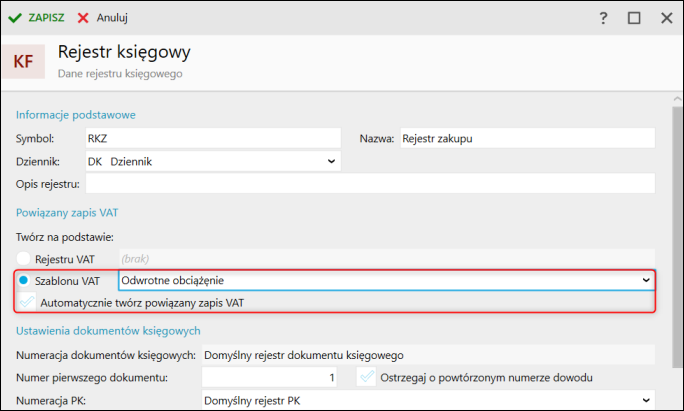This screenshot has height=411, width=684.
Task: Expand the Numeracja PK dropdown
Action: point(646,400)
